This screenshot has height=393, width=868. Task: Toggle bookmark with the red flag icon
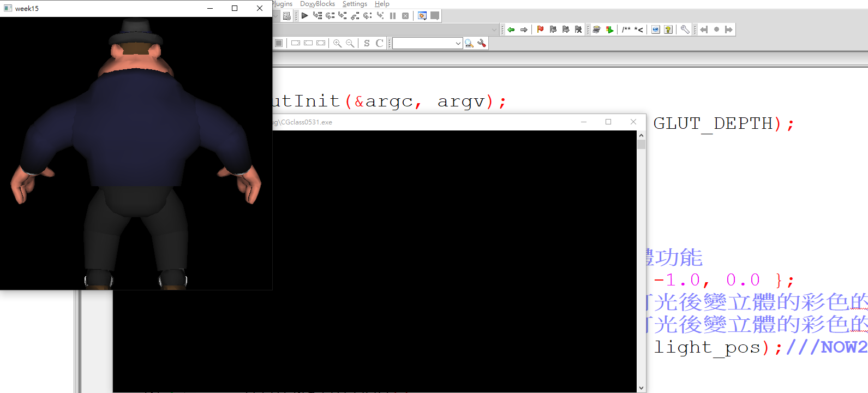540,29
